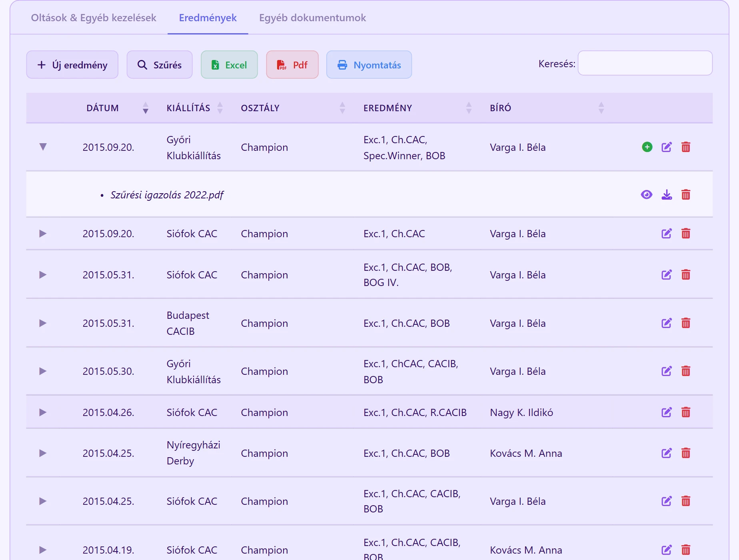Open the Szűrés filter button

[x=160, y=65]
